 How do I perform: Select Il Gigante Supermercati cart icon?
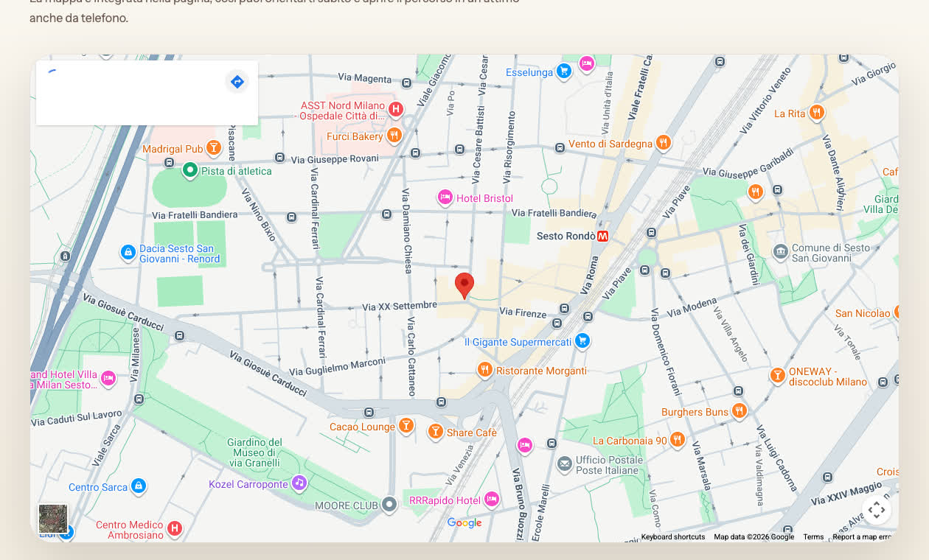pyautogui.click(x=582, y=340)
